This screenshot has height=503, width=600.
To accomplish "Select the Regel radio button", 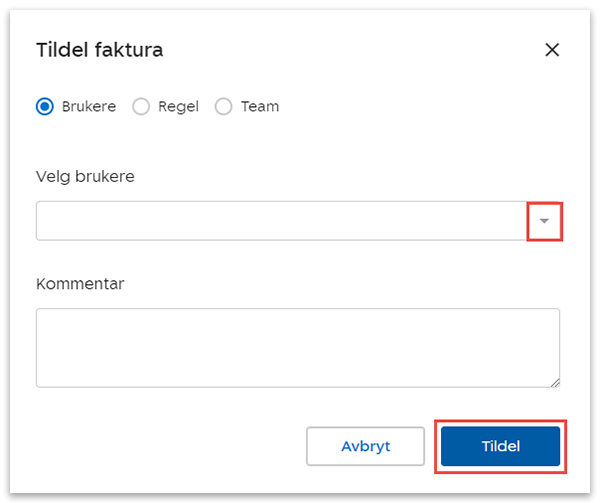I will coord(141,106).
